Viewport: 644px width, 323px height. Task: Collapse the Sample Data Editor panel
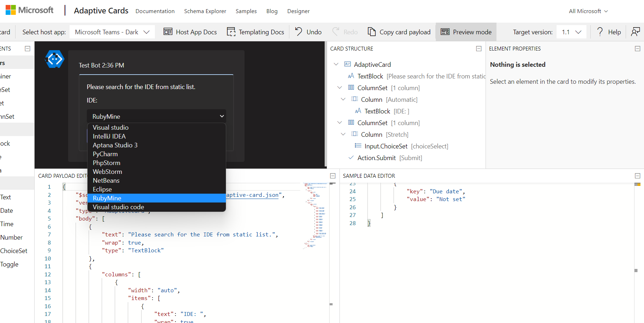pos(637,175)
